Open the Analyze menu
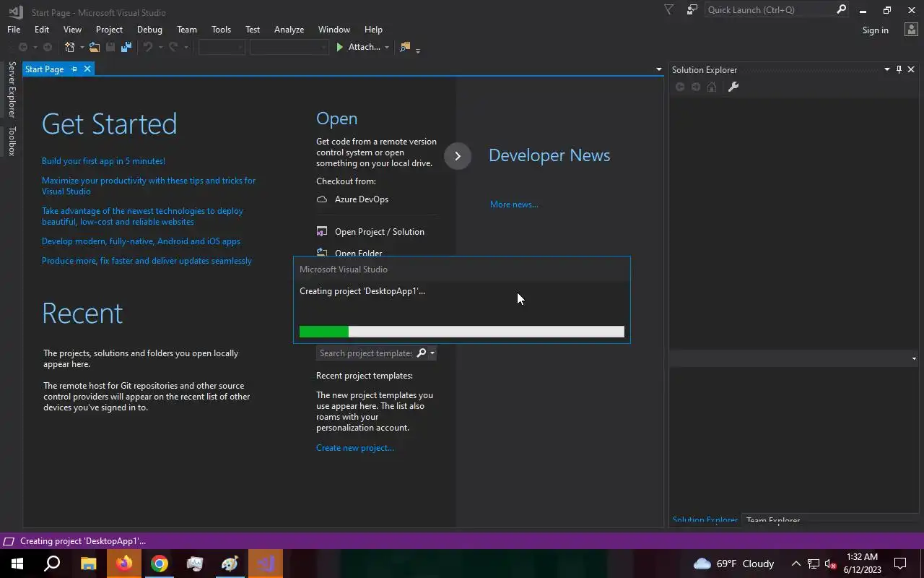The image size is (924, 578). point(289,30)
